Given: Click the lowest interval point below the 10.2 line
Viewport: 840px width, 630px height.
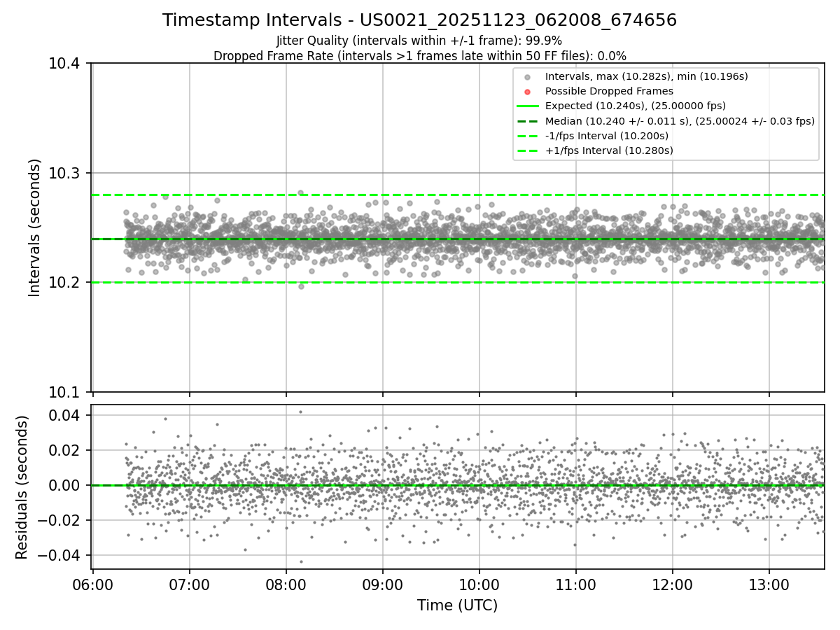Looking at the screenshot, I should coord(301,286).
